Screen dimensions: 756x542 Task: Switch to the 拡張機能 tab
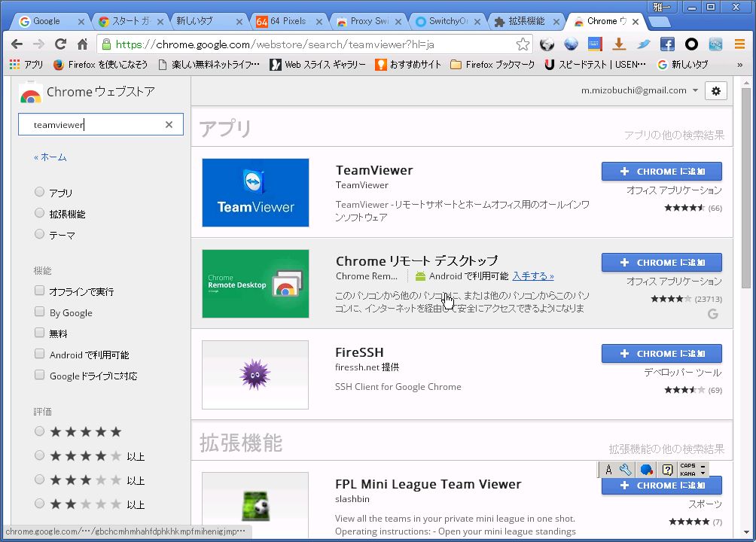[x=526, y=21]
